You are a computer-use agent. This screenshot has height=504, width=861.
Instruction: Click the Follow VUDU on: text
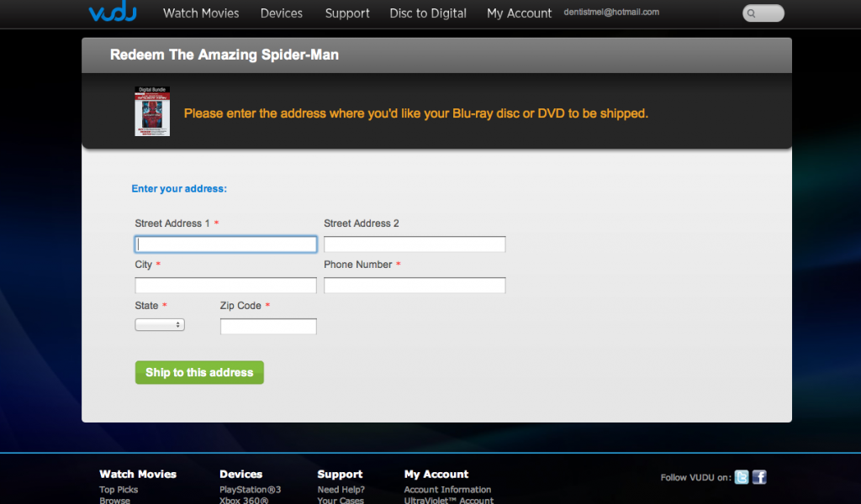[695, 478]
